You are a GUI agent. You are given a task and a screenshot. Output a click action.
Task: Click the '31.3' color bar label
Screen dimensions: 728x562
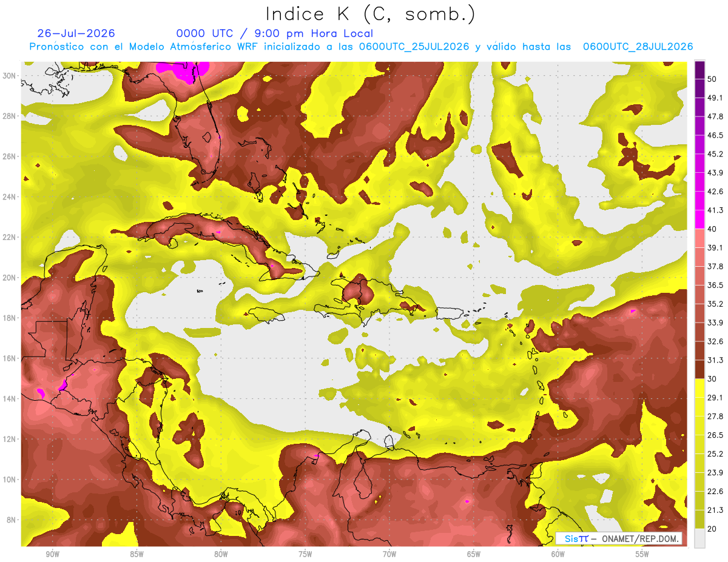(x=715, y=360)
